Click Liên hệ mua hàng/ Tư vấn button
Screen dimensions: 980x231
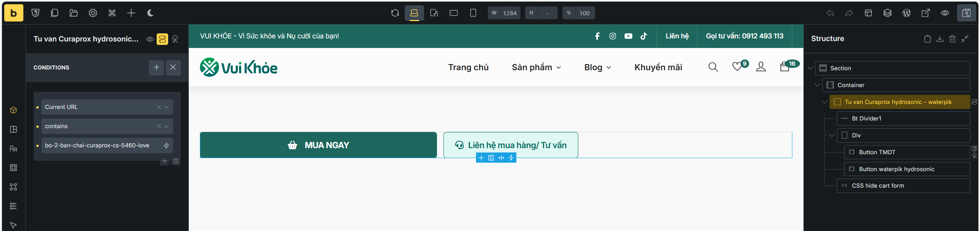coord(510,145)
